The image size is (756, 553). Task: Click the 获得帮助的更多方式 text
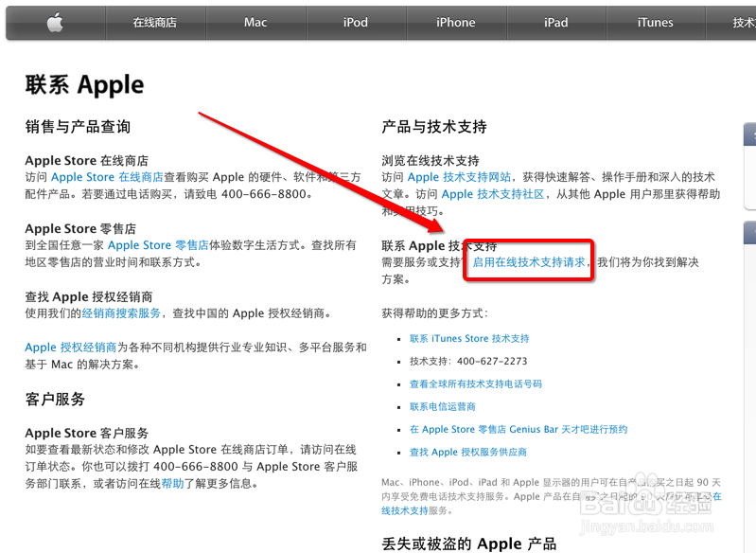(435, 313)
